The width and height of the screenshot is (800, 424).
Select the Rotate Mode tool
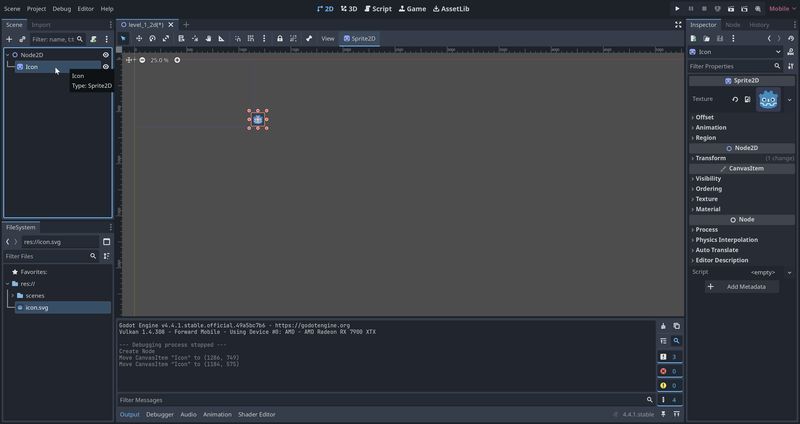pyautogui.click(x=152, y=39)
